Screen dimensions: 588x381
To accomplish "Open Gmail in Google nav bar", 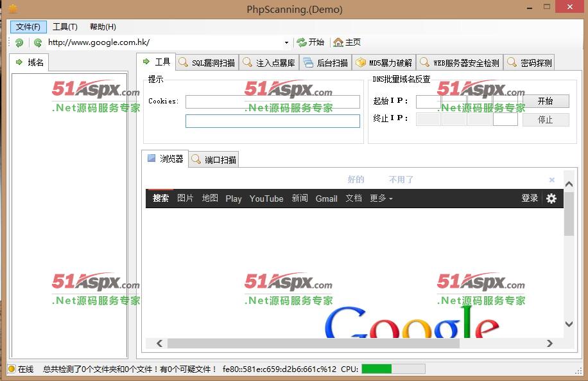I will coord(326,199).
